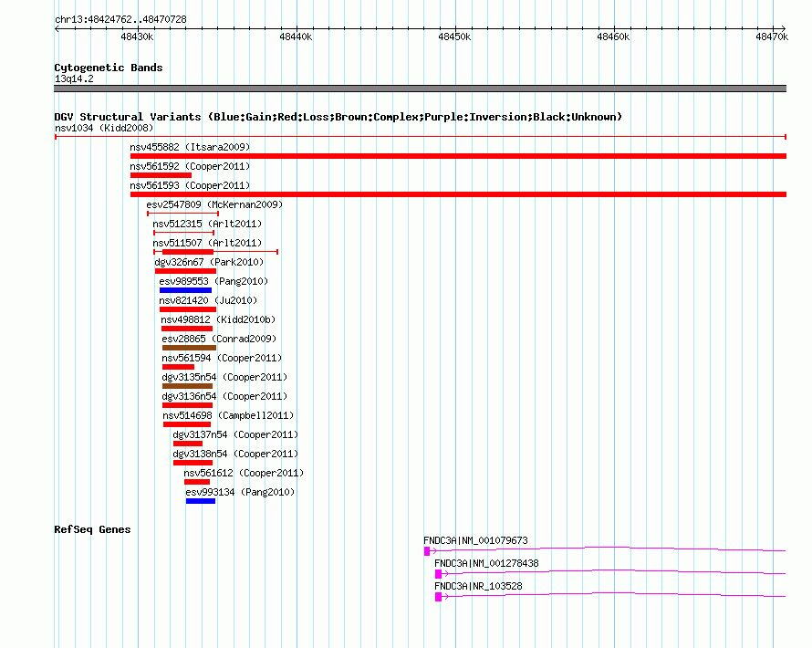Screen dimensions: 812x648
Task: Click the nsv561593 (Cooper2011) loss bar
Action: (458, 194)
